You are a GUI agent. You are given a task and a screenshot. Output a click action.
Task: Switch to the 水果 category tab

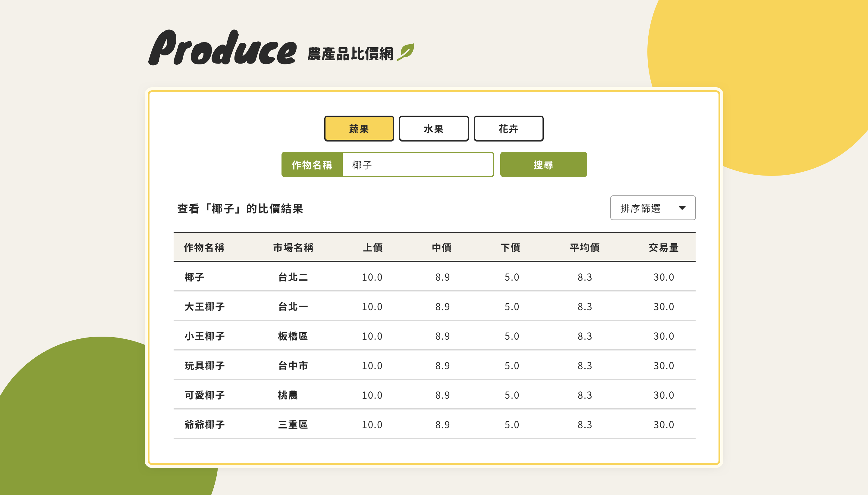point(434,128)
